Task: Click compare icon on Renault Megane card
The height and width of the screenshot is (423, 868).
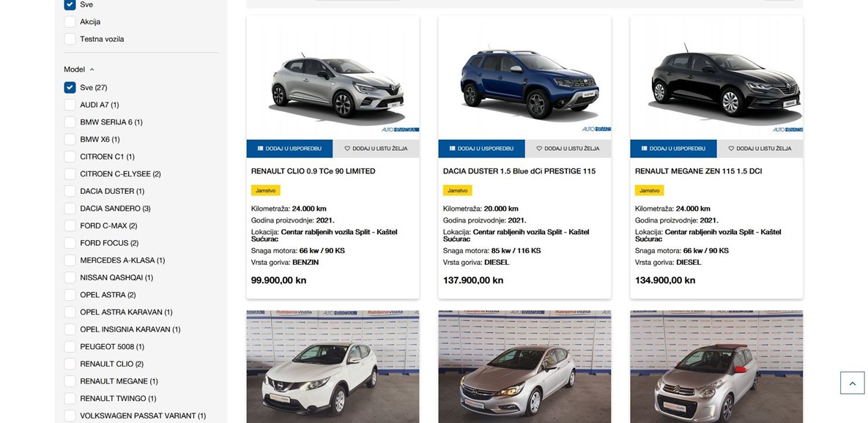Action: tap(645, 149)
